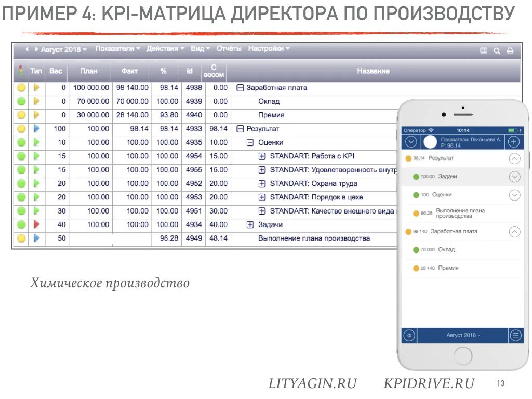Viewport: 532px width, 399px height.
Task: Click the LITYAGIN.RU link
Action: point(312,384)
